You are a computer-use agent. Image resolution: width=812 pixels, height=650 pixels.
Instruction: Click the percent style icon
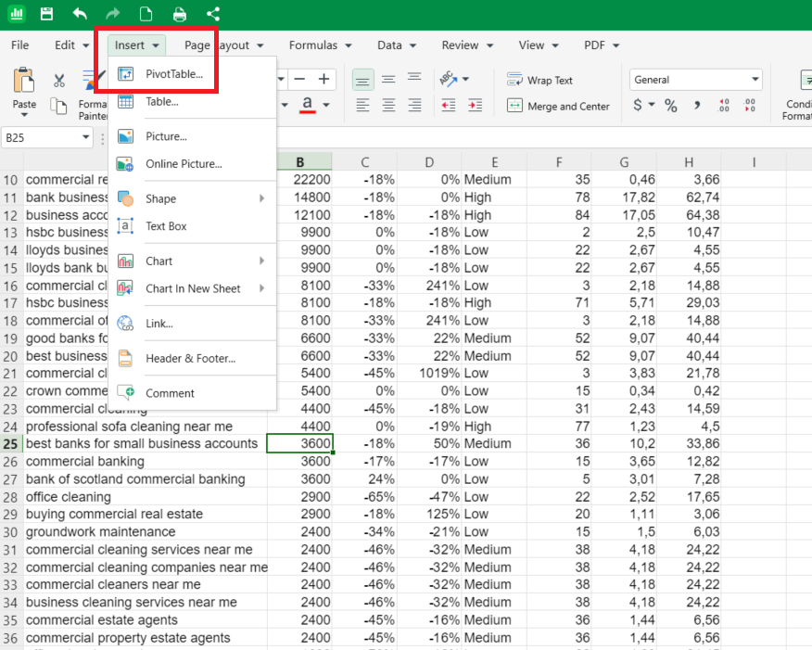670,106
